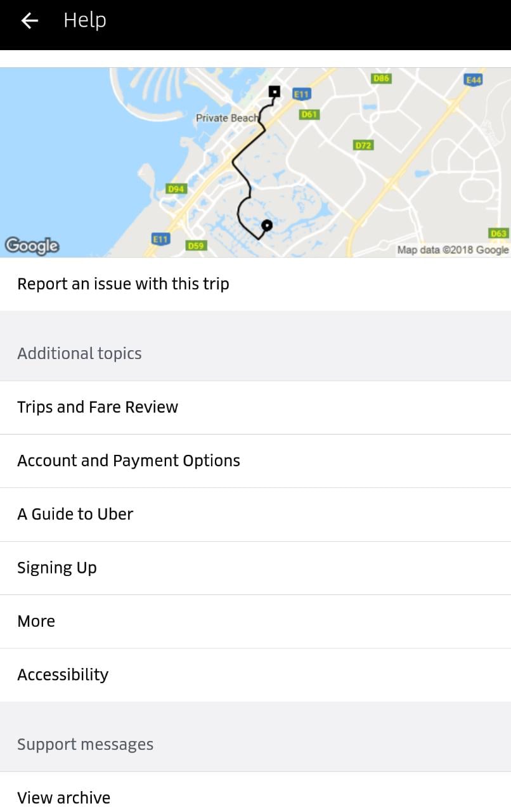Tap the E44 highway badge on the map
511x812 pixels.
point(474,80)
